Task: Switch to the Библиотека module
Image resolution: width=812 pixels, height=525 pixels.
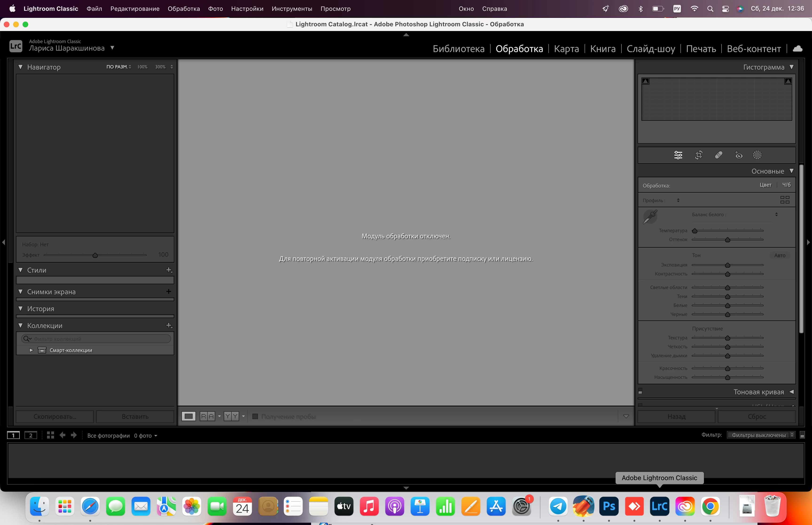Action: (458, 49)
